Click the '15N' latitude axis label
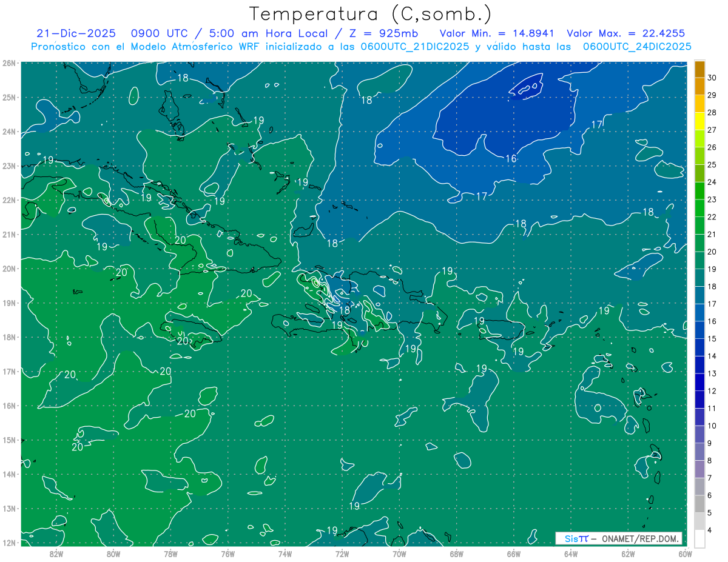Image resolution: width=728 pixels, height=562 pixels. [x=8, y=440]
